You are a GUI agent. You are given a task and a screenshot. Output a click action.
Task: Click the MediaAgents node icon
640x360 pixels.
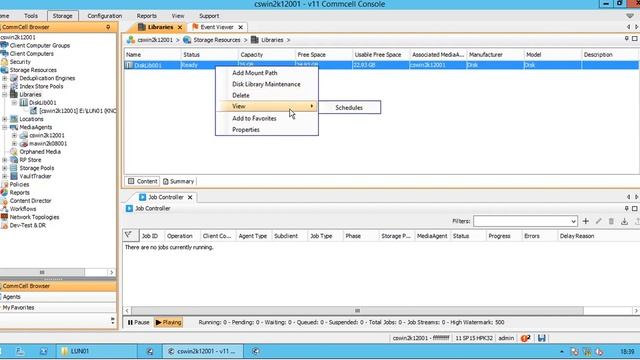[x=14, y=127]
